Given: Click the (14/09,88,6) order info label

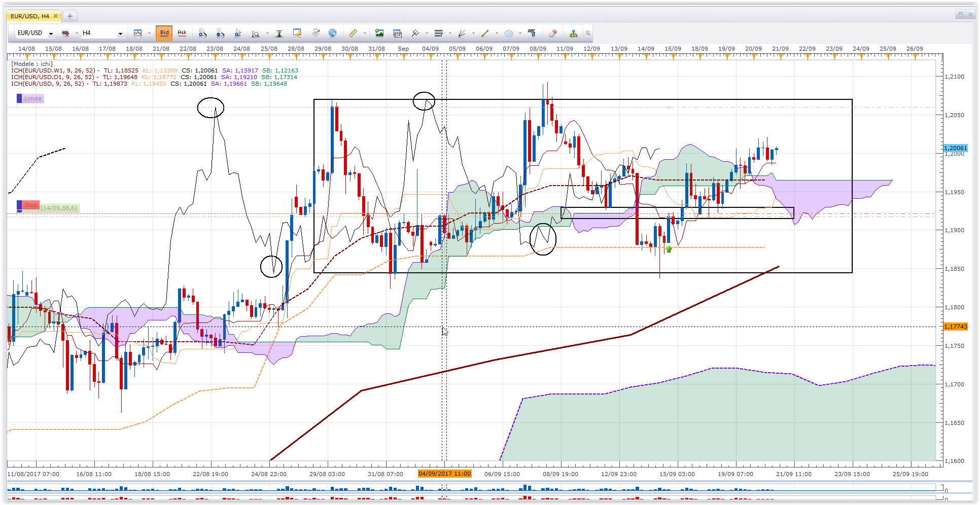Looking at the screenshot, I should click(x=59, y=208).
